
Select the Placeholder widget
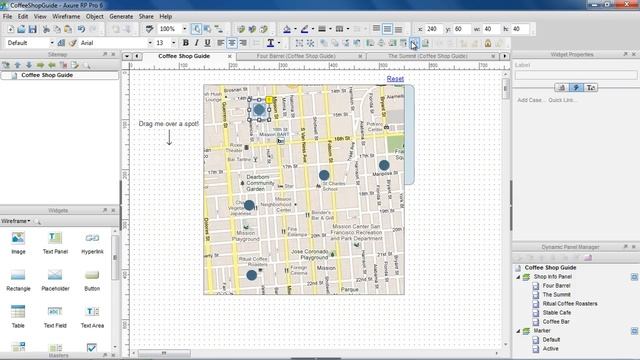click(x=55, y=280)
